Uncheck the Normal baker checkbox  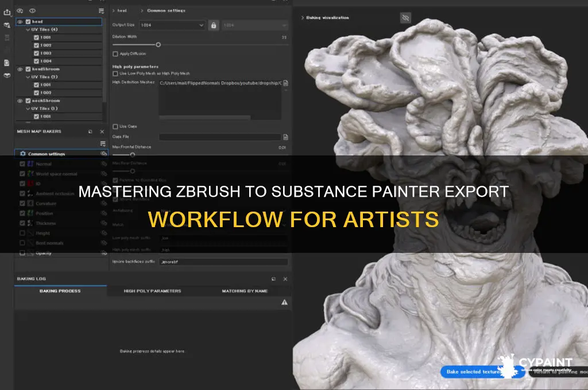click(22, 163)
